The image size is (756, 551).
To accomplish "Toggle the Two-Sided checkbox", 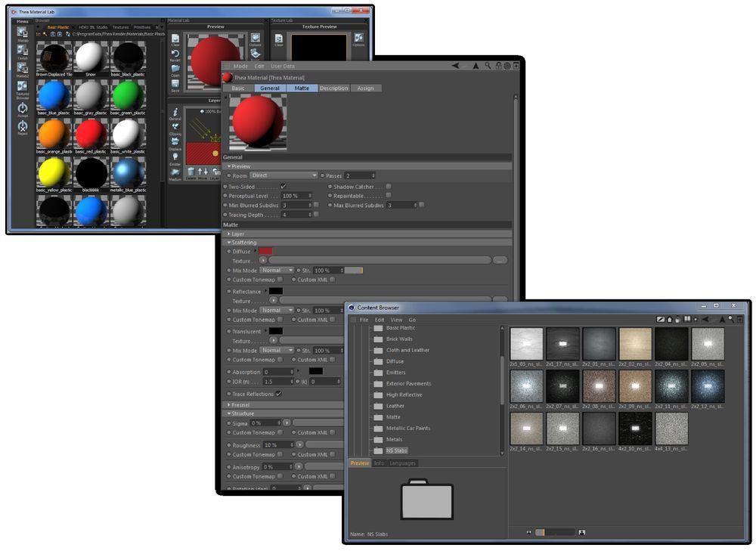I will point(283,186).
